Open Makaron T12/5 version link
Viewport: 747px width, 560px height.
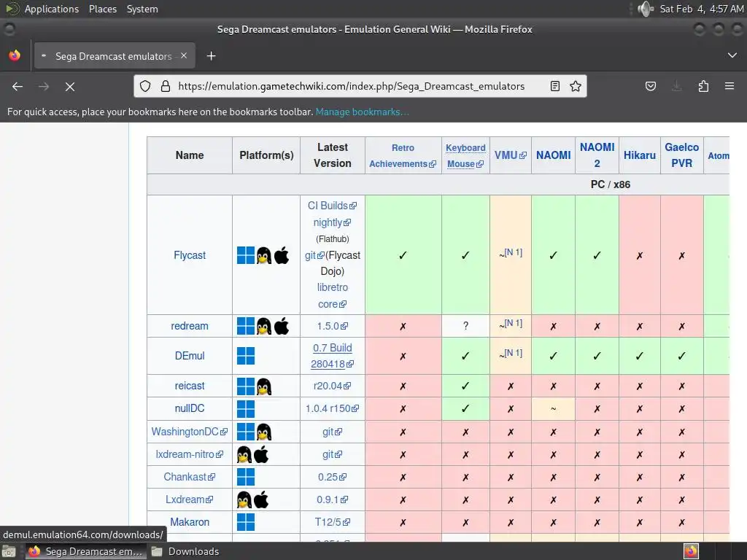click(332, 522)
